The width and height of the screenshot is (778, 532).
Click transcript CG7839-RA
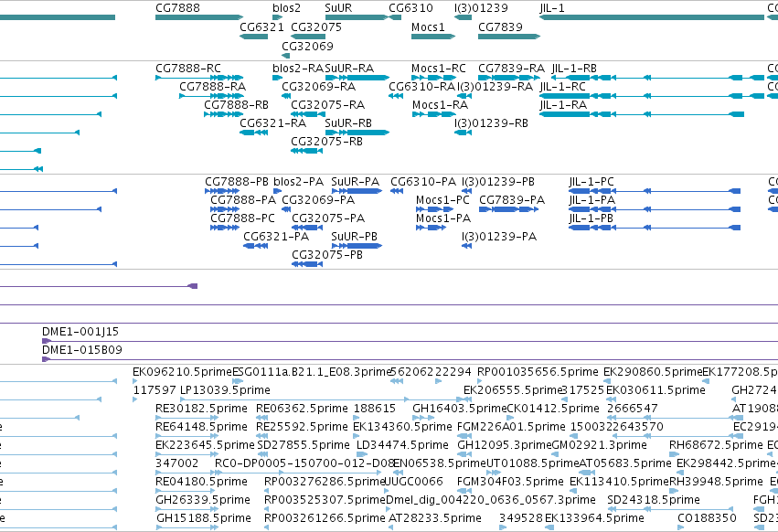tap(511, 68)
